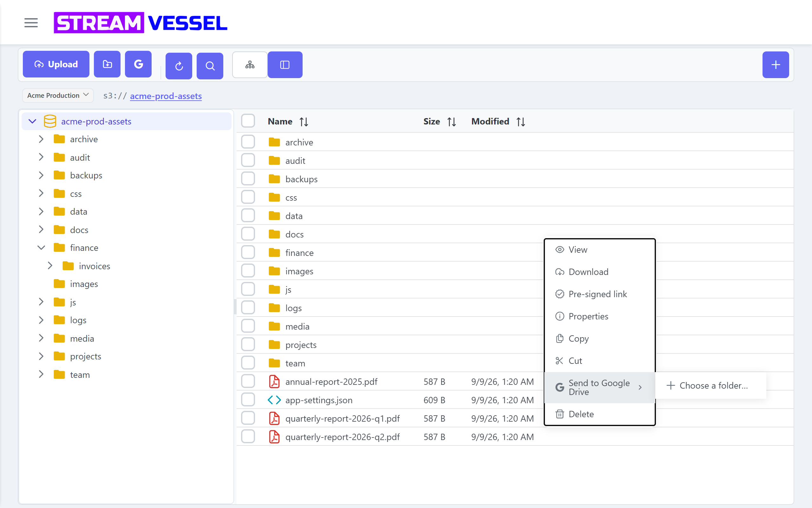Collapse the acme-prod-assets tree node
Screen dimensions: 812x508
(x=32, y=121)
